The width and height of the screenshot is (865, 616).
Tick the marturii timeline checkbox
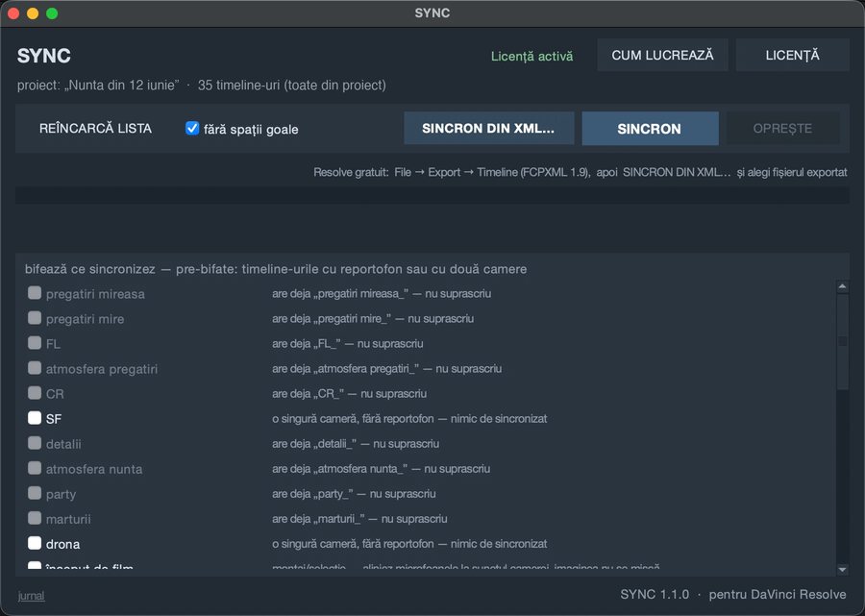coord(35,518)
